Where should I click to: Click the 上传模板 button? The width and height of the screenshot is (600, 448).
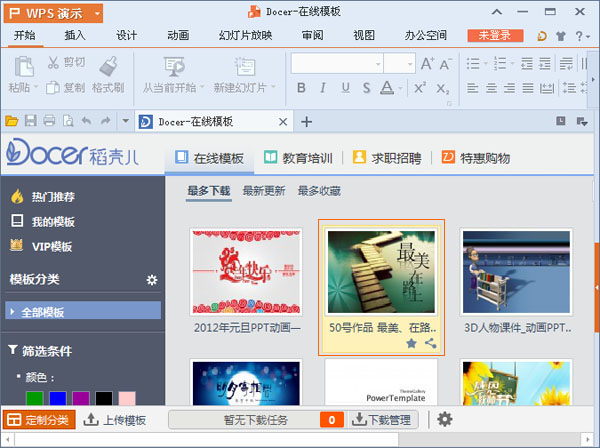tap(115, 420)
